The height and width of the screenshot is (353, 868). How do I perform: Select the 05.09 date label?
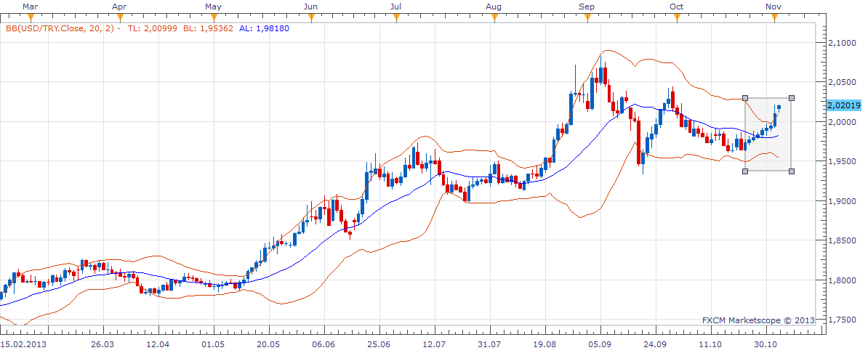(600, 343)
